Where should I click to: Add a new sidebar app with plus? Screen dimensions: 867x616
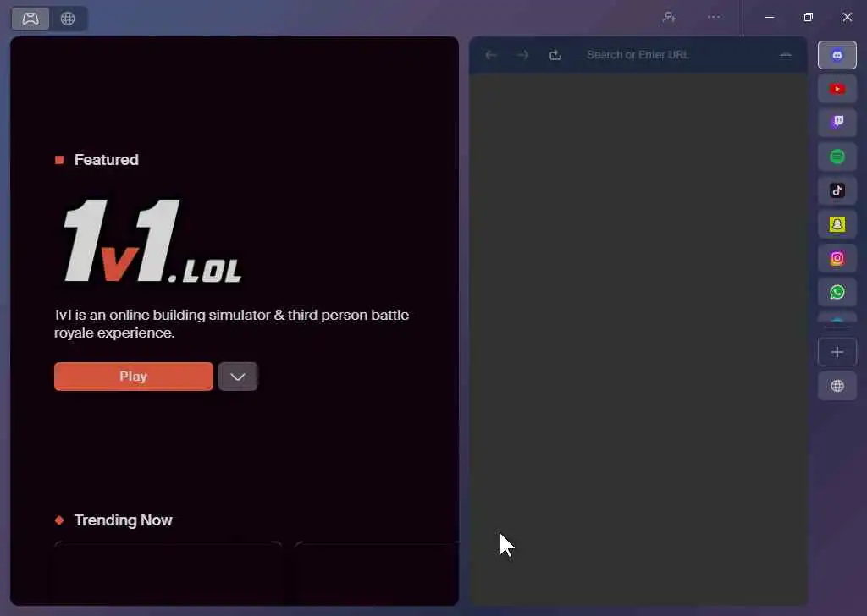point(837,352)
